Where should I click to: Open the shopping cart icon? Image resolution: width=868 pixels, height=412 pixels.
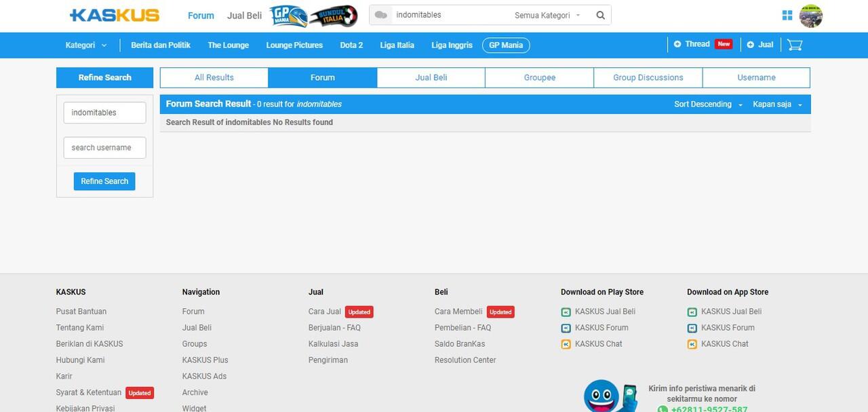[x=795, y=45]
